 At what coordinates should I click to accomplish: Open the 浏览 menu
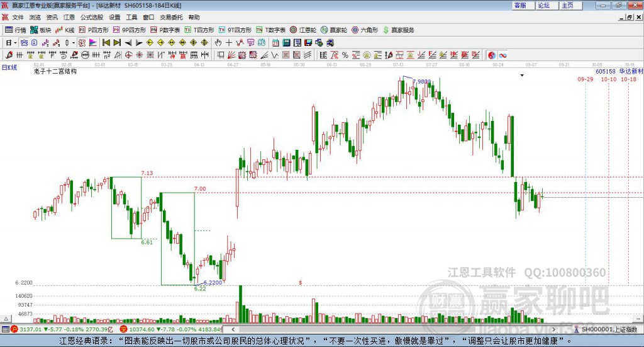tap(35, 17)
